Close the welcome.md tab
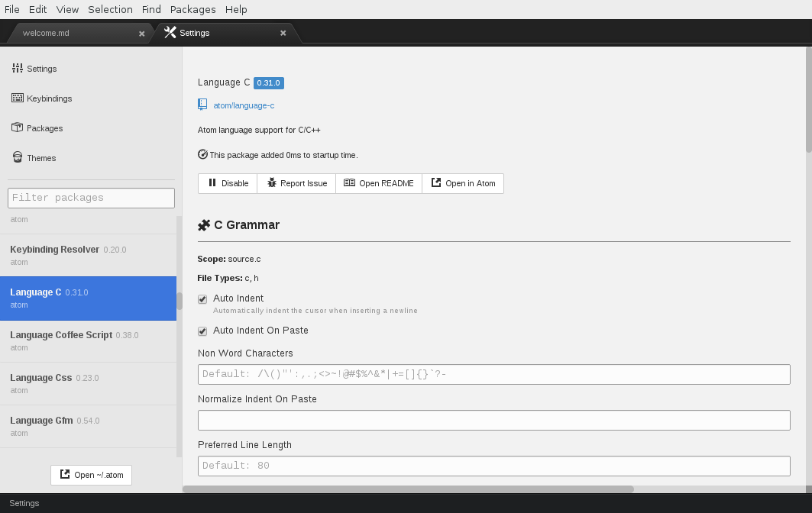This screenshot has width=812, height=513. click(x=142, y=34)
